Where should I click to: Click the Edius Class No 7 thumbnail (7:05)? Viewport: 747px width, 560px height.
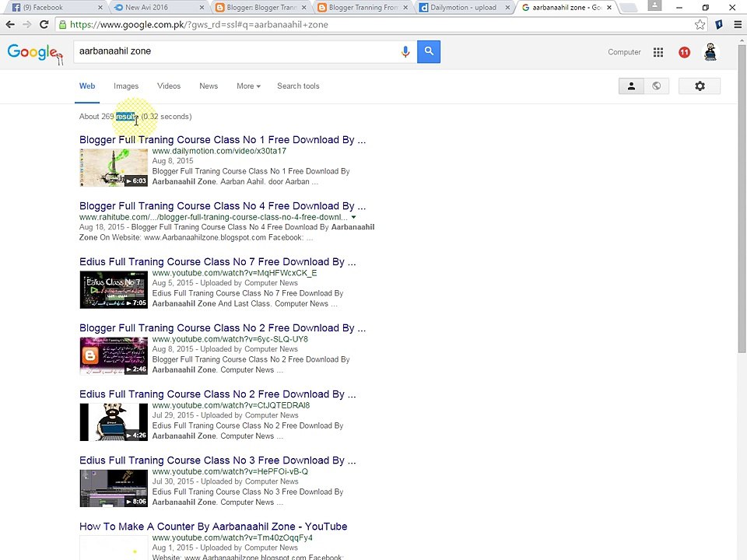pos(114,289)
